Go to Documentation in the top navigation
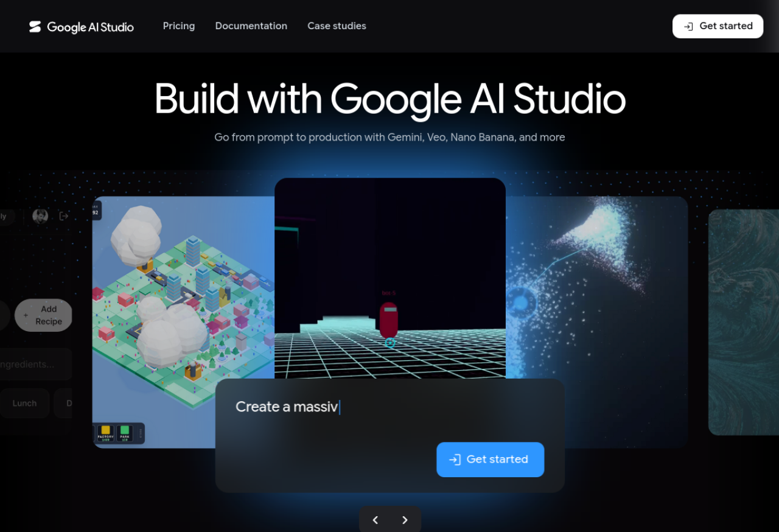Viewport: 779px width, 532px height. (x=251, y=26)
